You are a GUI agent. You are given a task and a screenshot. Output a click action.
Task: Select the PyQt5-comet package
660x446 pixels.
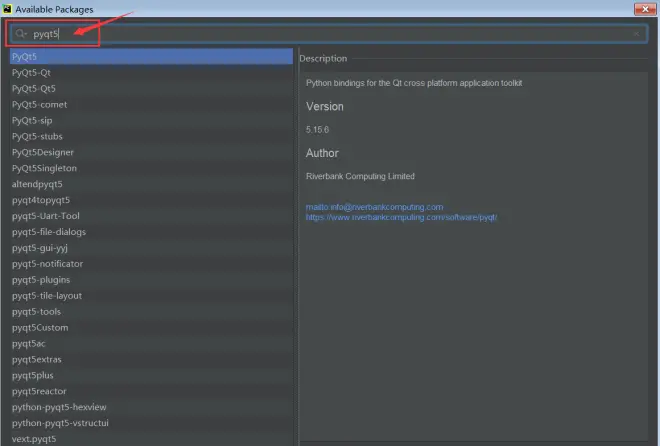pos(151,104)
